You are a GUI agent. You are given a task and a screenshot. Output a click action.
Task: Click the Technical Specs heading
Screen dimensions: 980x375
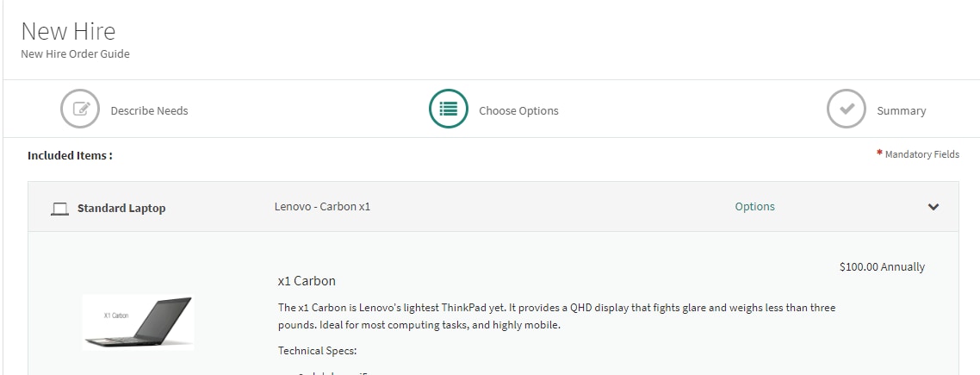point(317,351)
